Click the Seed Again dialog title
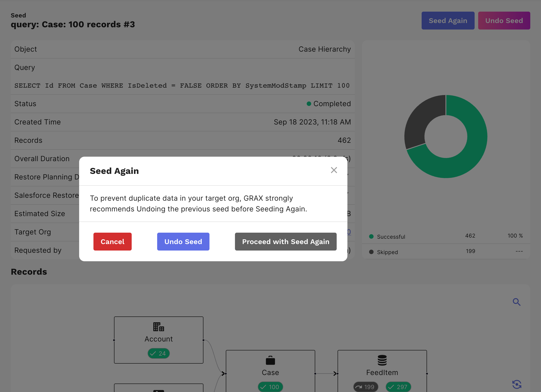Viewport: 541px width, 392px height. 114,171
